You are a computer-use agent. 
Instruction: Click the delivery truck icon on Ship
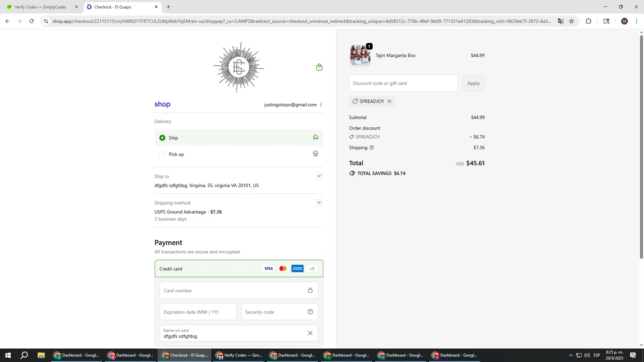(316, 138)
